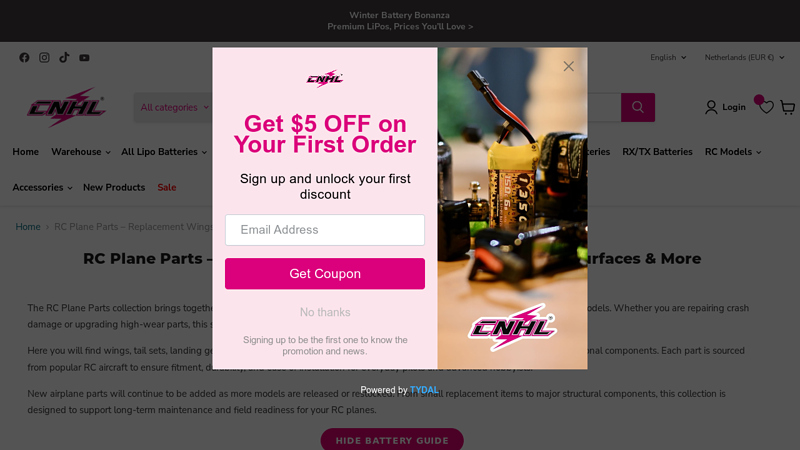
Task: Open the Warehouse menu
Action: tap(81, 152)
